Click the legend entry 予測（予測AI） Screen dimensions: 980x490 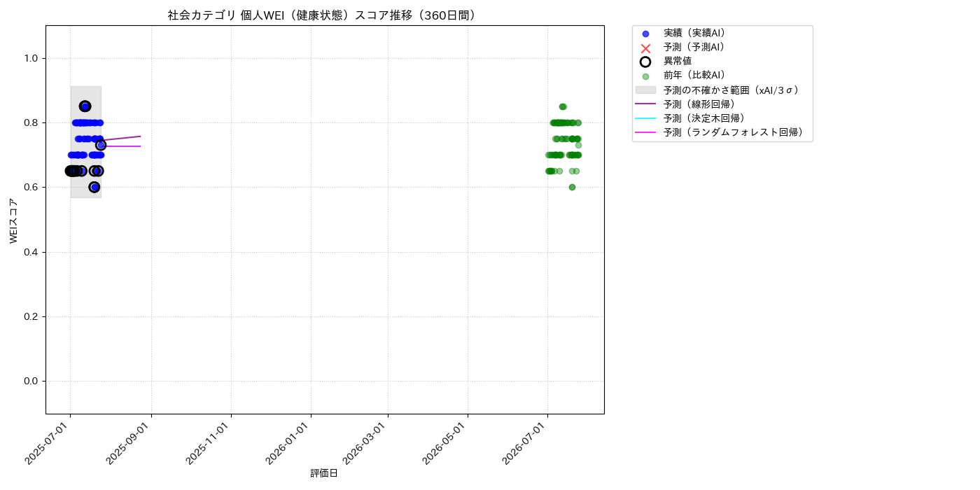694,47
